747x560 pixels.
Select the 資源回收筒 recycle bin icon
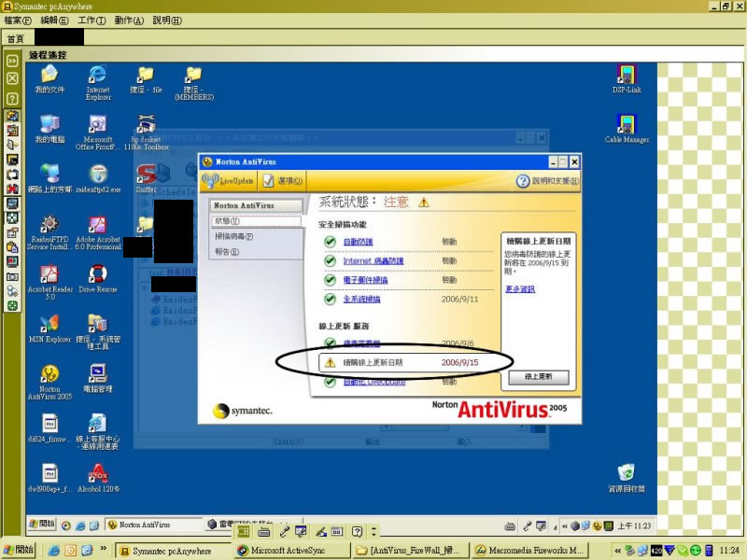627,479
